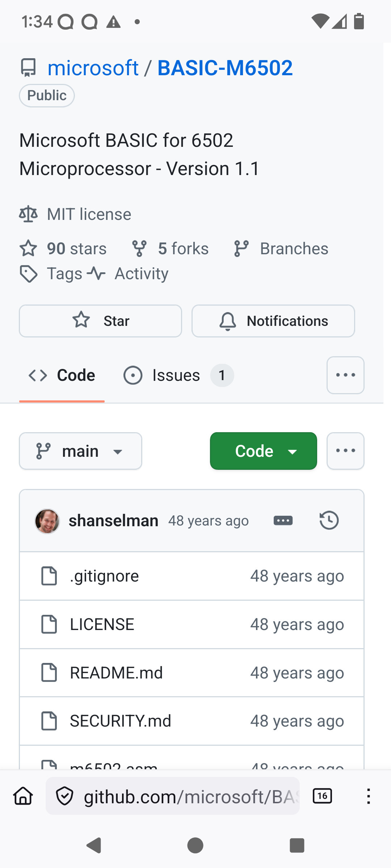This screenshot has height=868, width=391.
Task: Open the tab switcher showing 16
Action: pos(322,796)
